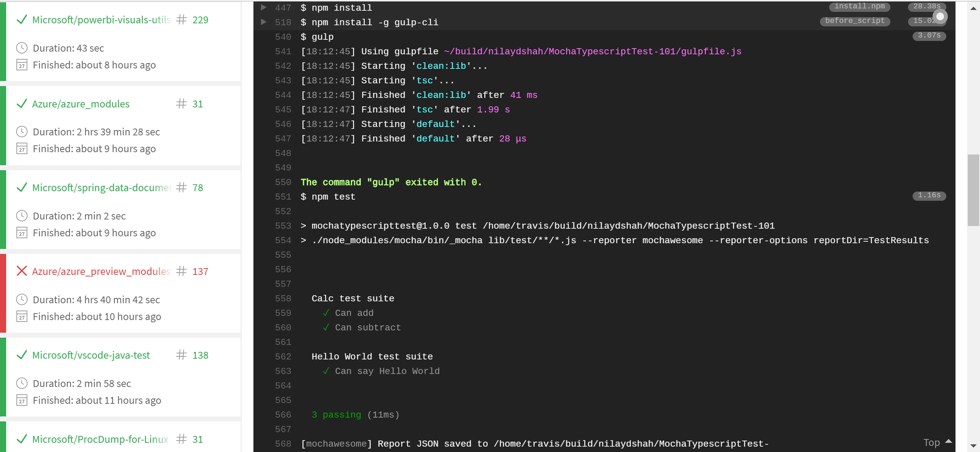Image resolution: width=980 pixels, height=452 pixels.
Task: Click passed checkmark icon for Azure/azure_modules
Action: coord(22,104)
